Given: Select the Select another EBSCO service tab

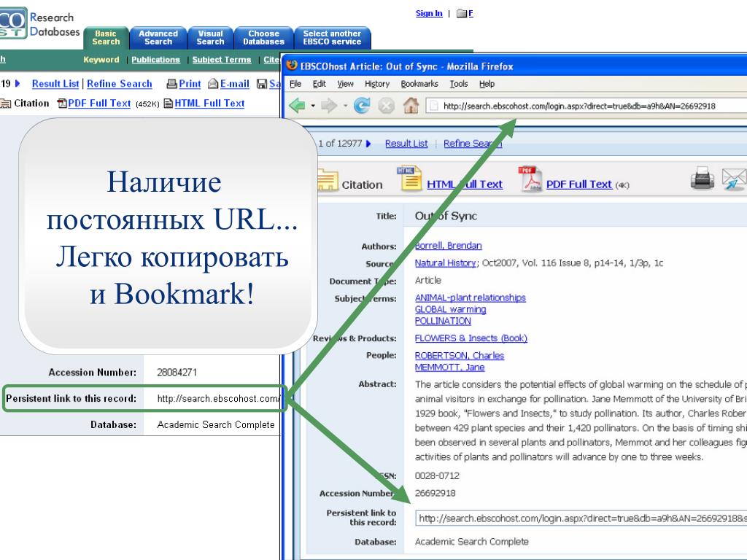Looking at the screenshot, I should [332, 38].
